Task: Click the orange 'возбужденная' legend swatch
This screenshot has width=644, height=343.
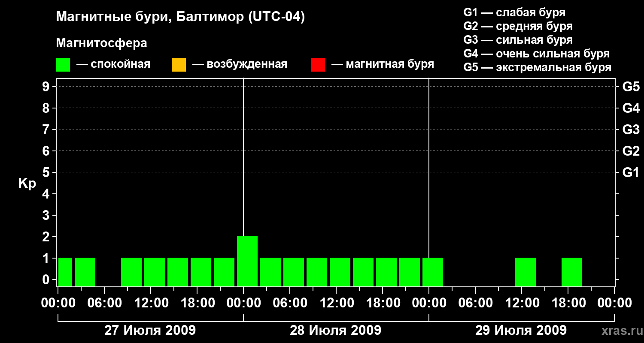Action: tap(179, 65)
